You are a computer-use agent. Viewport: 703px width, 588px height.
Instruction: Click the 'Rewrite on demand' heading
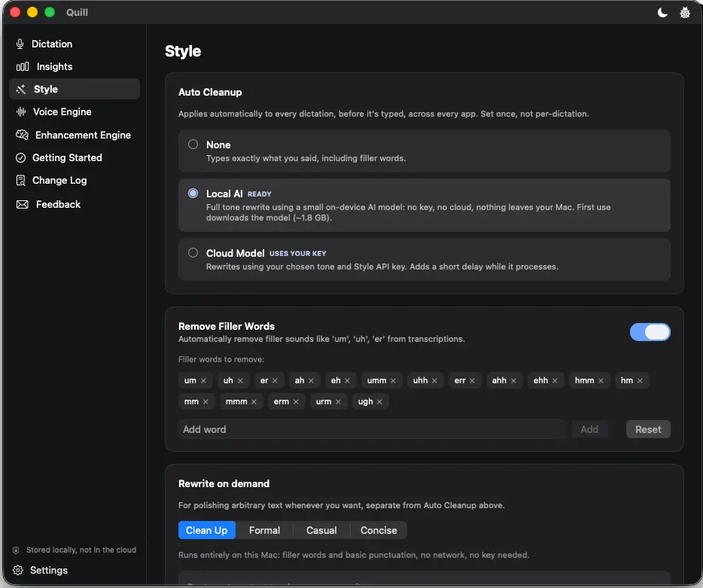pyautogui.click(x=224, y=484)
